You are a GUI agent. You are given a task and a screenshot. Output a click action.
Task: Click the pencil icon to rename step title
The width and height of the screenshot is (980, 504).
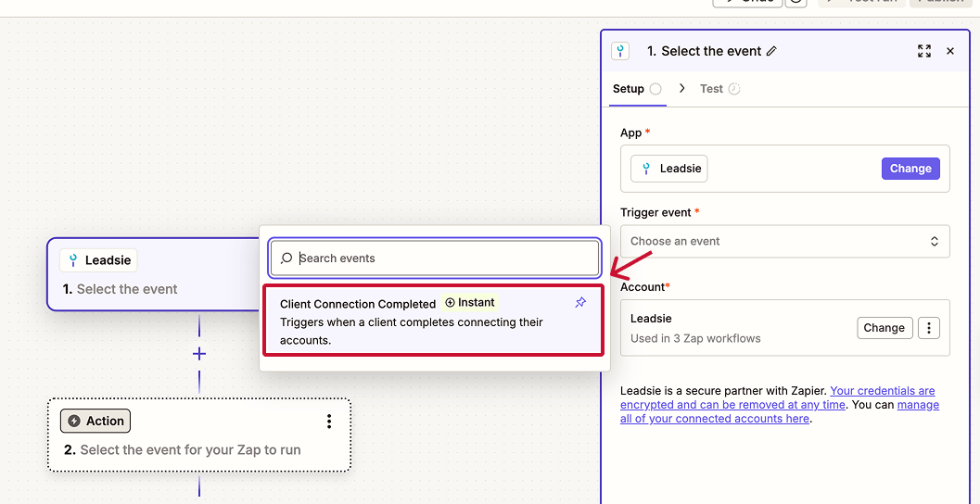tap(772, 51)
